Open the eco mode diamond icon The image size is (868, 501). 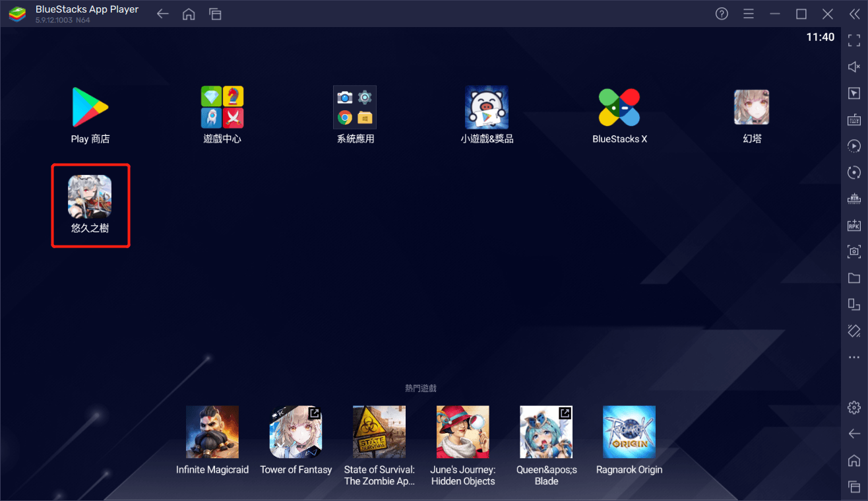coord(854,330)
